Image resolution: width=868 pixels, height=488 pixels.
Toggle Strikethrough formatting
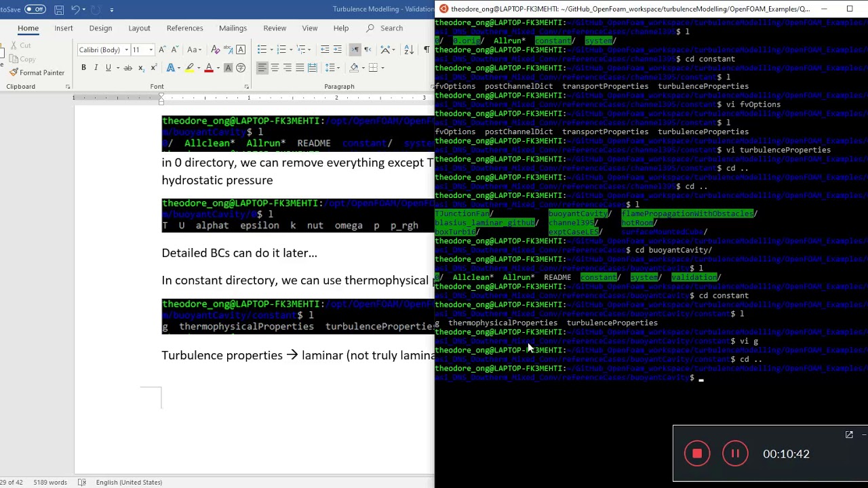[x=127, y=68]
